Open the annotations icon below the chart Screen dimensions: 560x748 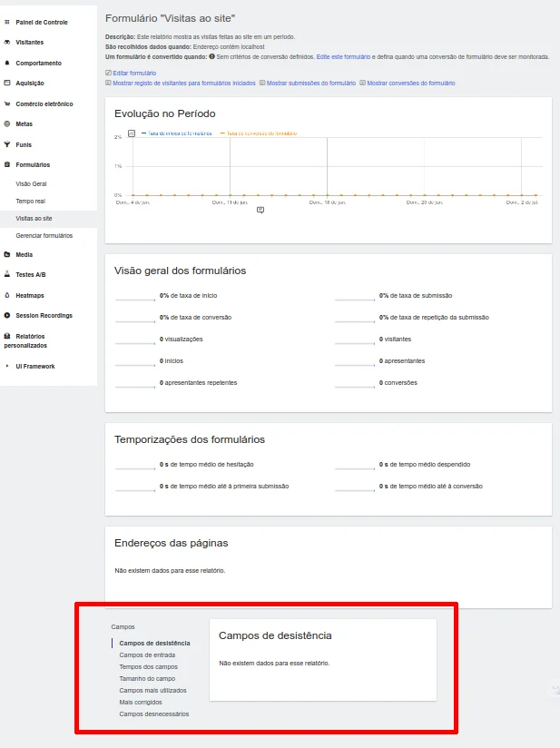click(260, 210)
